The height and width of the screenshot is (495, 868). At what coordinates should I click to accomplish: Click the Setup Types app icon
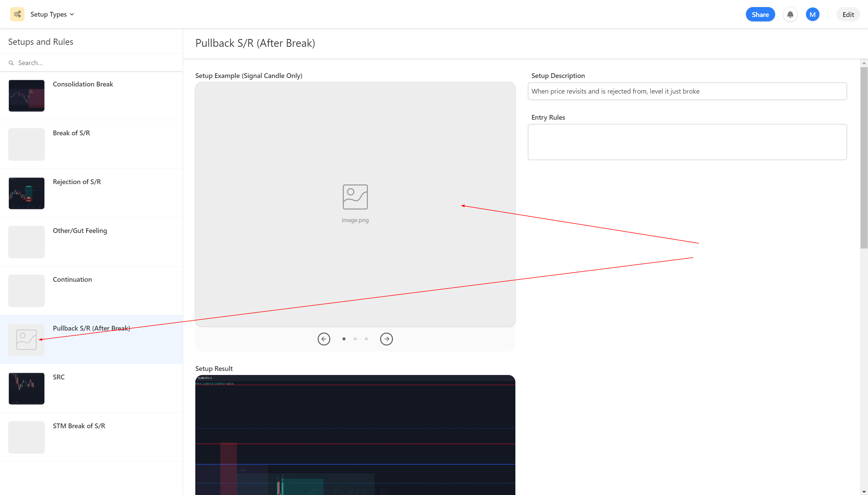click(17, 14)
